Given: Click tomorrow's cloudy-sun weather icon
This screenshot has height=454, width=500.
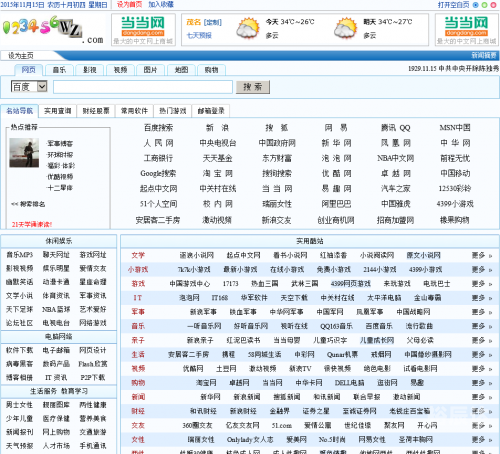Looking at the screenshot, I should point(346,28).
